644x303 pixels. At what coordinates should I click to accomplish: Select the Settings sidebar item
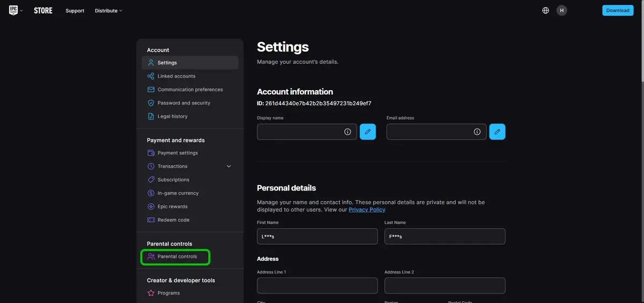pyautogui.click(x=190, y=63)
